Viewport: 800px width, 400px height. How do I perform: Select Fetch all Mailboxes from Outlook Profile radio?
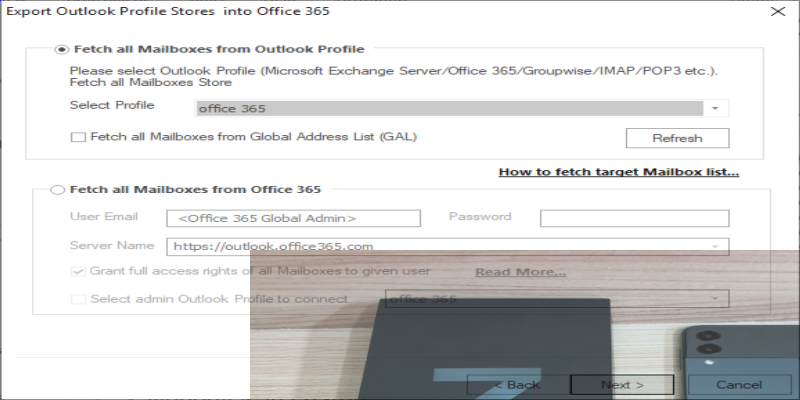pyautogui.click(x=61, y=49)
